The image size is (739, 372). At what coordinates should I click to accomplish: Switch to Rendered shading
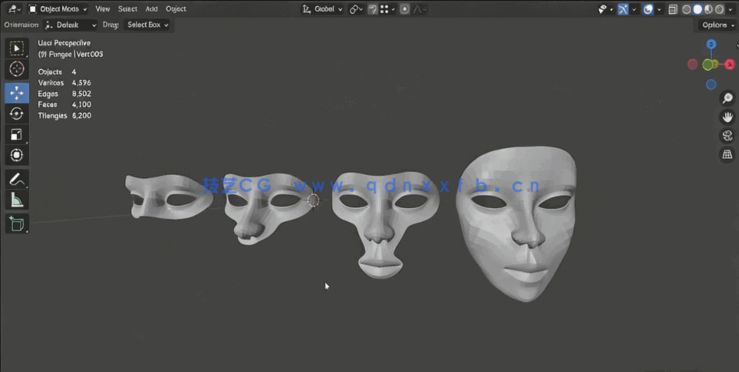point(719,9)
